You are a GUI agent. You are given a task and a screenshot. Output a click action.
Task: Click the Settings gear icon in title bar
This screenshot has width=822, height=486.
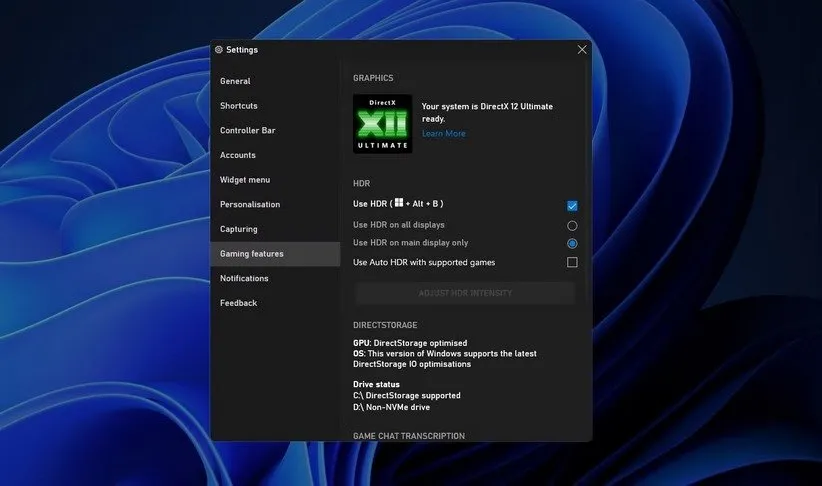click(219, 50)
